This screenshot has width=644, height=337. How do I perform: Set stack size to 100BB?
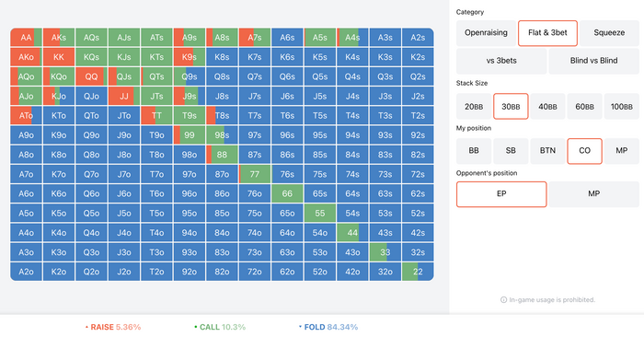click(621, 107)
